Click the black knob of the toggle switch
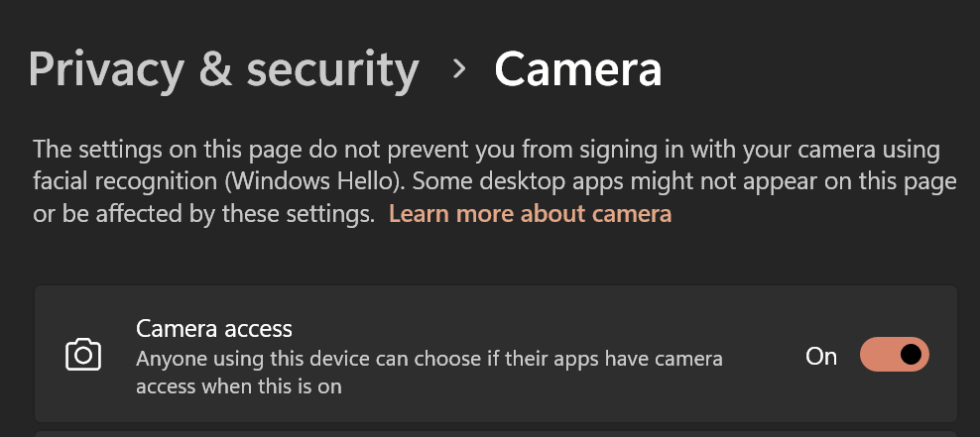The image size is (980, 437). 911,355
